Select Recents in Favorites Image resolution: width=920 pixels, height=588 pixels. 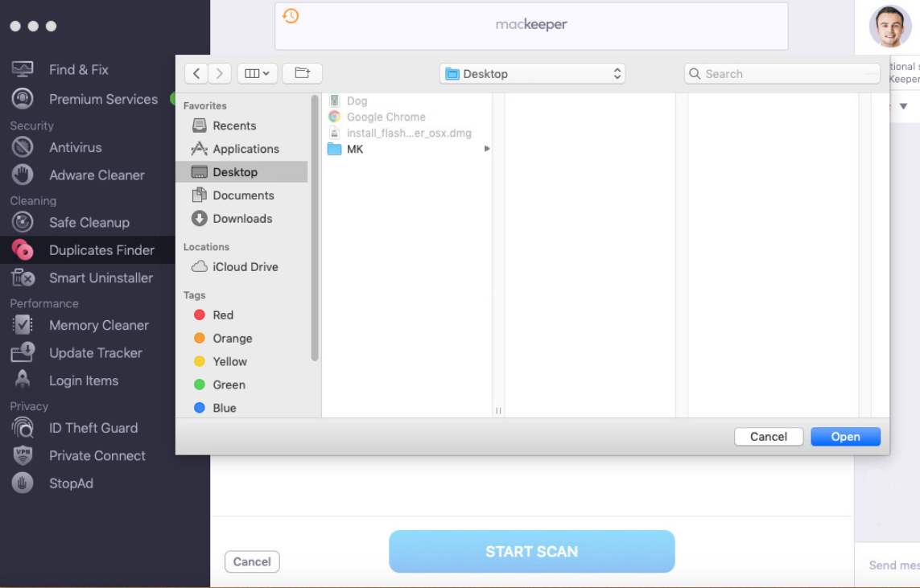(x=241, y=125)
